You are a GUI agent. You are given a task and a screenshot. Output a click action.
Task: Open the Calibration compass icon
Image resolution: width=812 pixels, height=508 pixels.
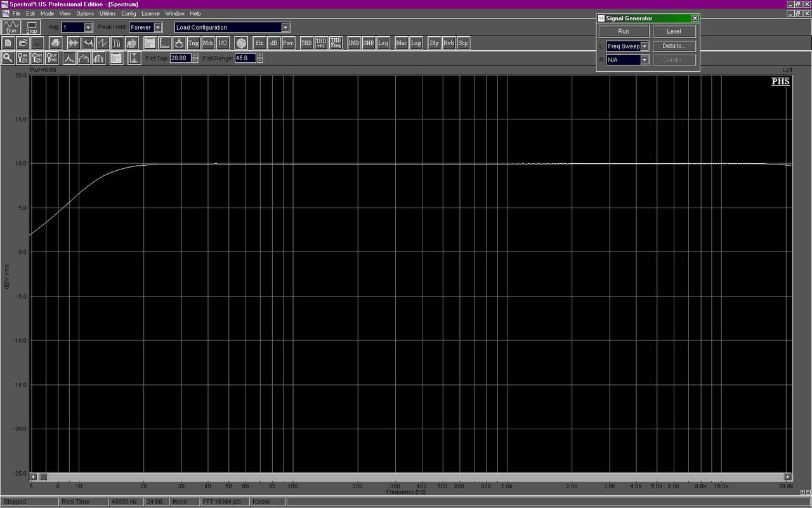pyautogui.click(x=179, y=43)
